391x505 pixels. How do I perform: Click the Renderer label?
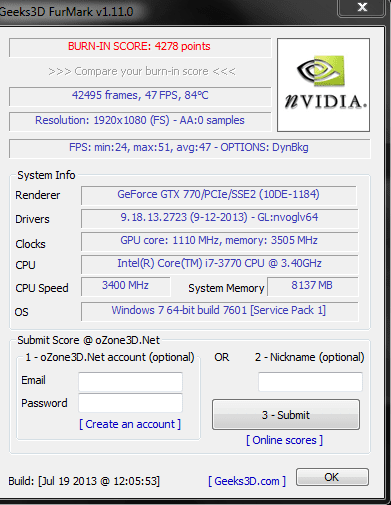[x=38, y=195]
